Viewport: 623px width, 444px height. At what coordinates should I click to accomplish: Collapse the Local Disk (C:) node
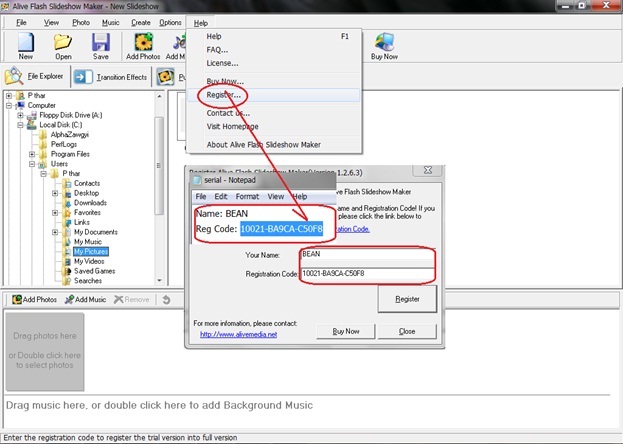[20, 125]
